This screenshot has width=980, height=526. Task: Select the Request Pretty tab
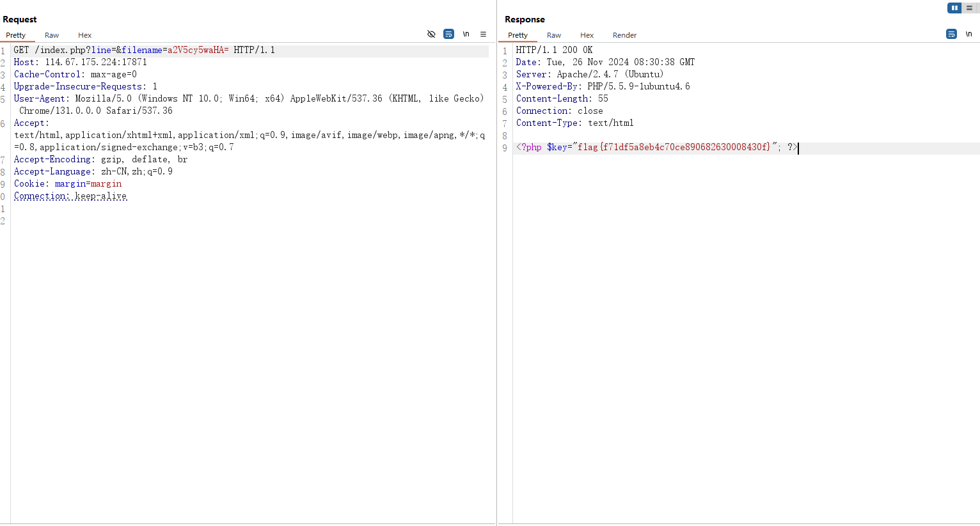pos(16,35)
